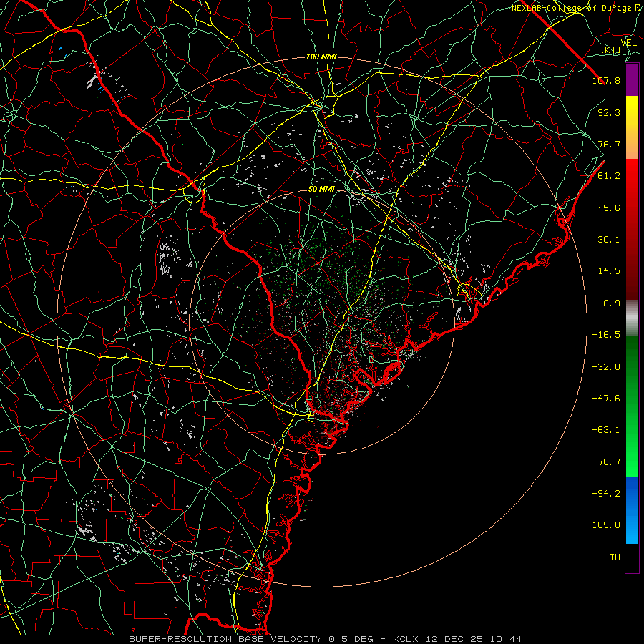Select the 30.1 velocity scale value

coord(609,240)
